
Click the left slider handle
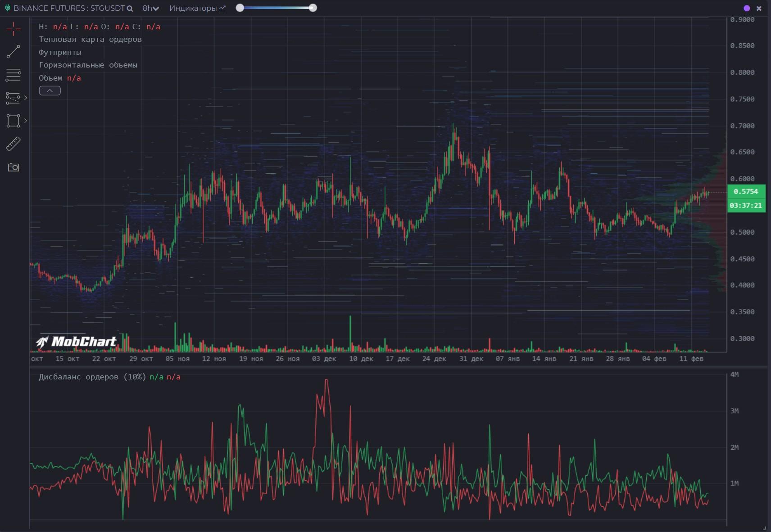coord(240,8)
